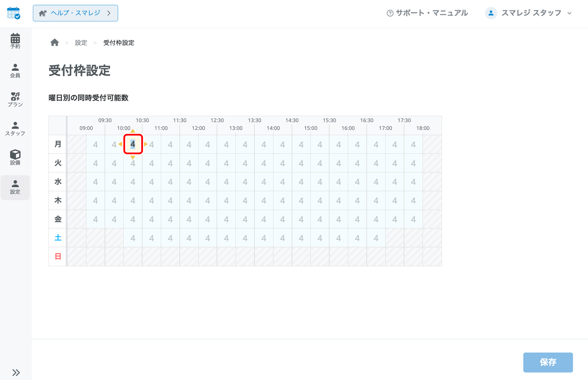
Task: Select the 土 row header
Action: 58,238
